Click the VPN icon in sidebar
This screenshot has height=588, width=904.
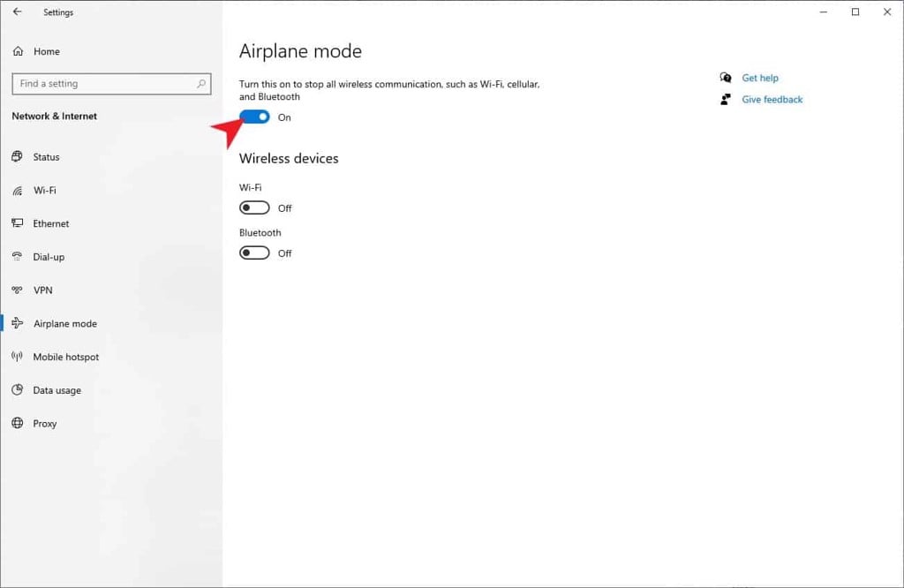[x=17, y=290]
